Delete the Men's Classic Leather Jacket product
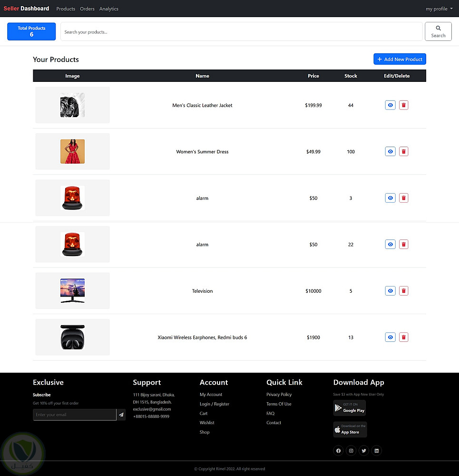 point(403,105)
